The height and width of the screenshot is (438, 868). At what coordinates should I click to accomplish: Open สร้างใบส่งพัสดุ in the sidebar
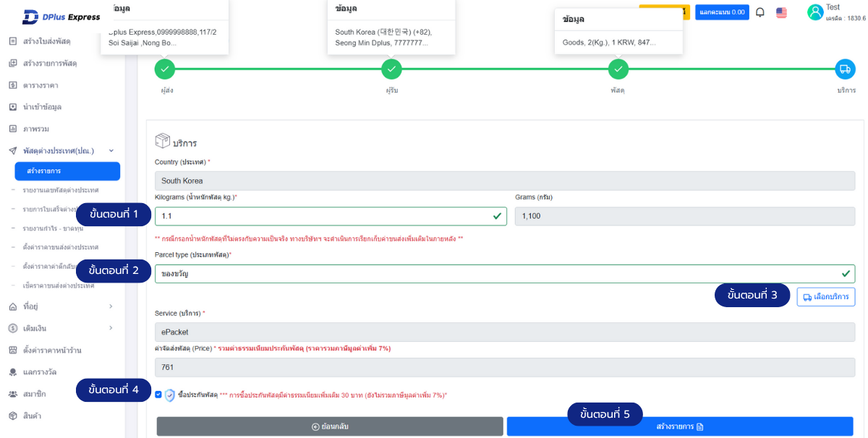(50, 41)
